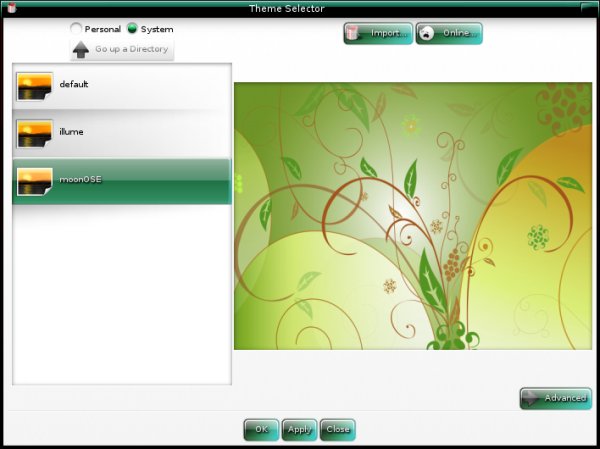Select the illume theme thumbnail icon
Viewport: 600px width, 449px height.
tap(34, 134)
